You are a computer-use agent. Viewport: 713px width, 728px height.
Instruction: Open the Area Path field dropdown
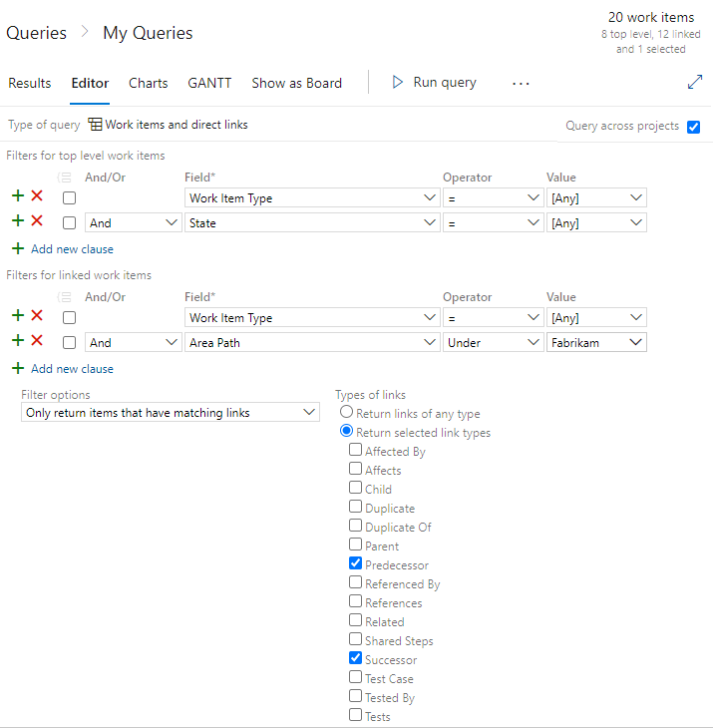[x=312, y=343]
